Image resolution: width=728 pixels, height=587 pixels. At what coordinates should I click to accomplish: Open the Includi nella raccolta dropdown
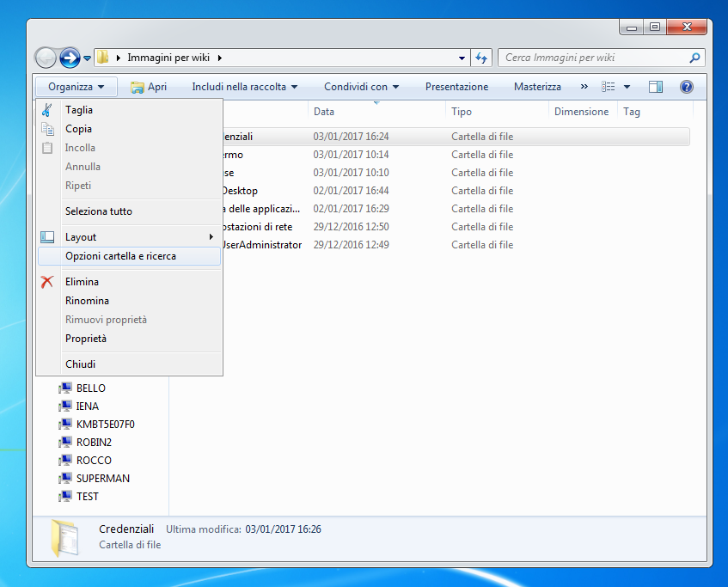[x=244, y=87]
